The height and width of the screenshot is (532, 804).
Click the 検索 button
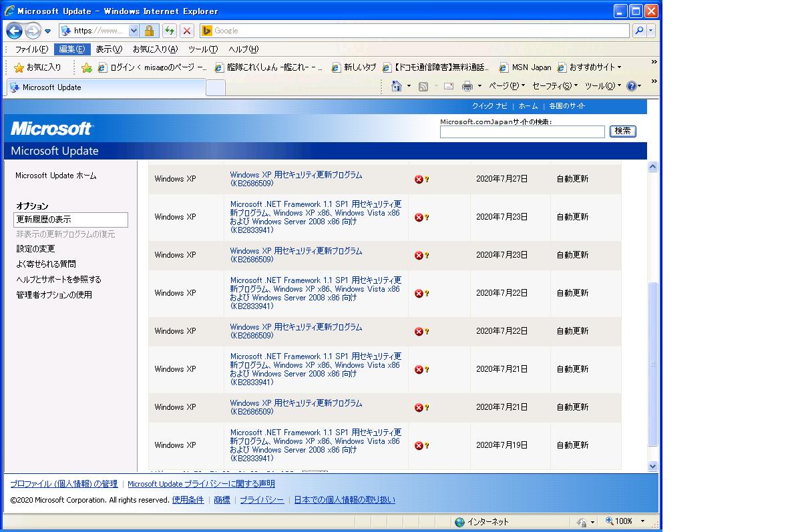coord(623,131)
